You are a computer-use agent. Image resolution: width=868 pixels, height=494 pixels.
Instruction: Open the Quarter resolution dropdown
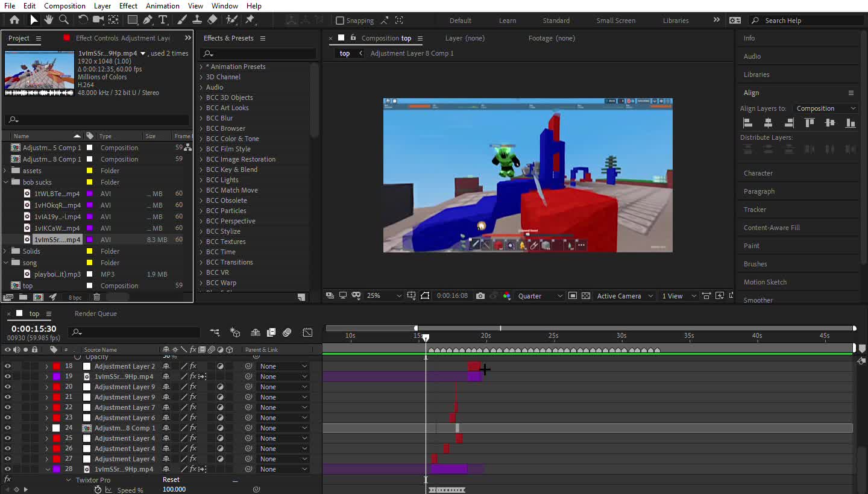coord(540,296)
